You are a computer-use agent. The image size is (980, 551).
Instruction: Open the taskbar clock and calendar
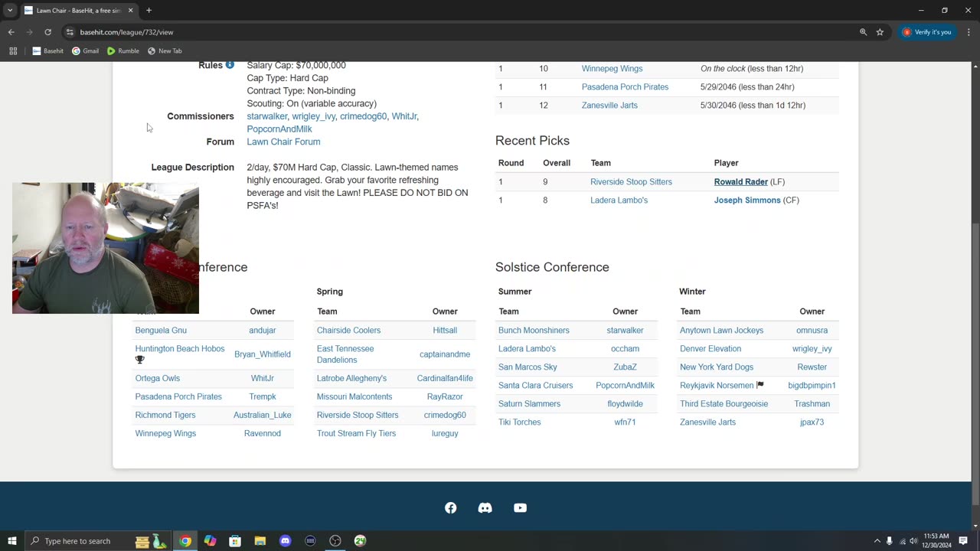point(936,541)
